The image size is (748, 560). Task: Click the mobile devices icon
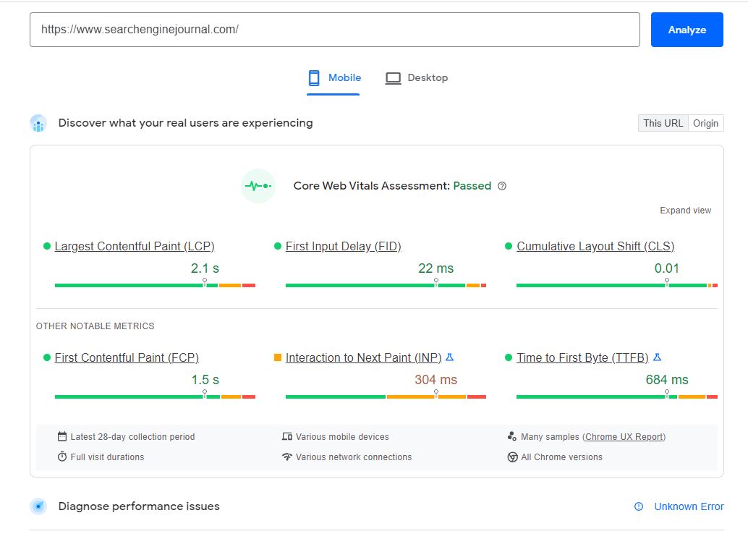[x=288, y=436]
